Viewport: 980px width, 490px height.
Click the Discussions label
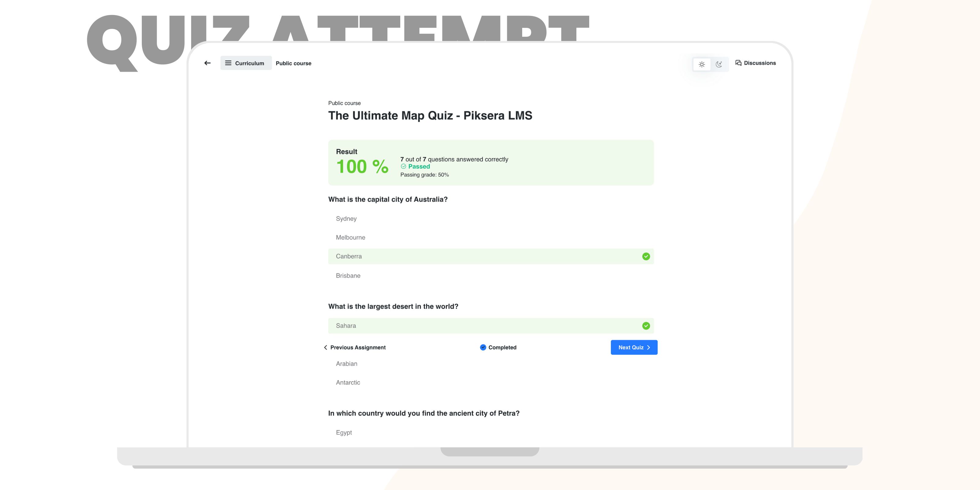pyautogui.click(x=760, y=63)
